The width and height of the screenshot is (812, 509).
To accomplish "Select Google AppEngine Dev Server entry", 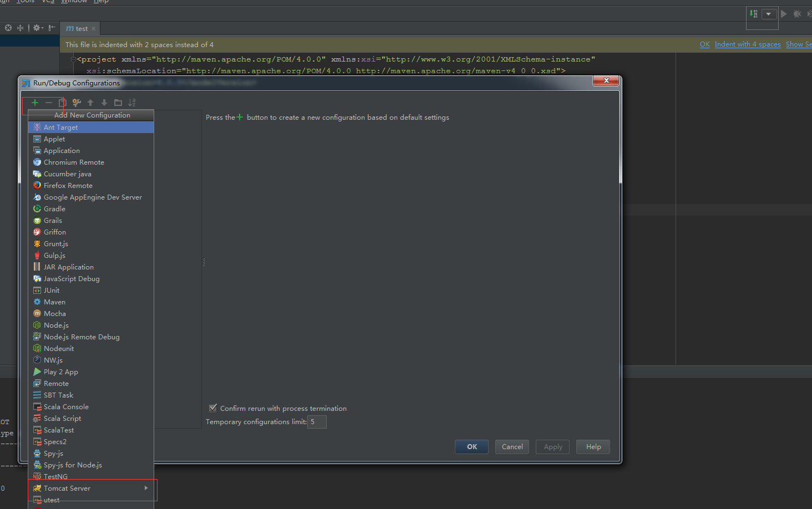I will click(91, 197).
